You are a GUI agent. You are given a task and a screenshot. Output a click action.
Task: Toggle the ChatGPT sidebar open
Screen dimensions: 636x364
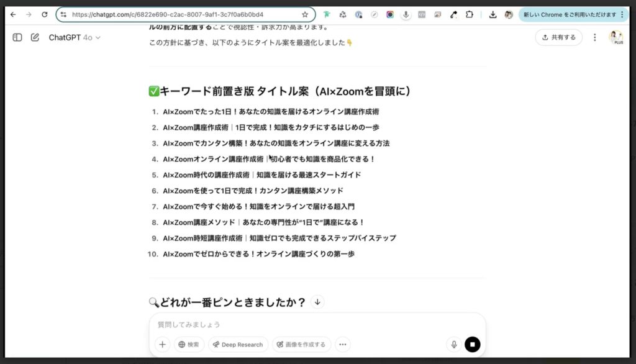coord(17,37)
